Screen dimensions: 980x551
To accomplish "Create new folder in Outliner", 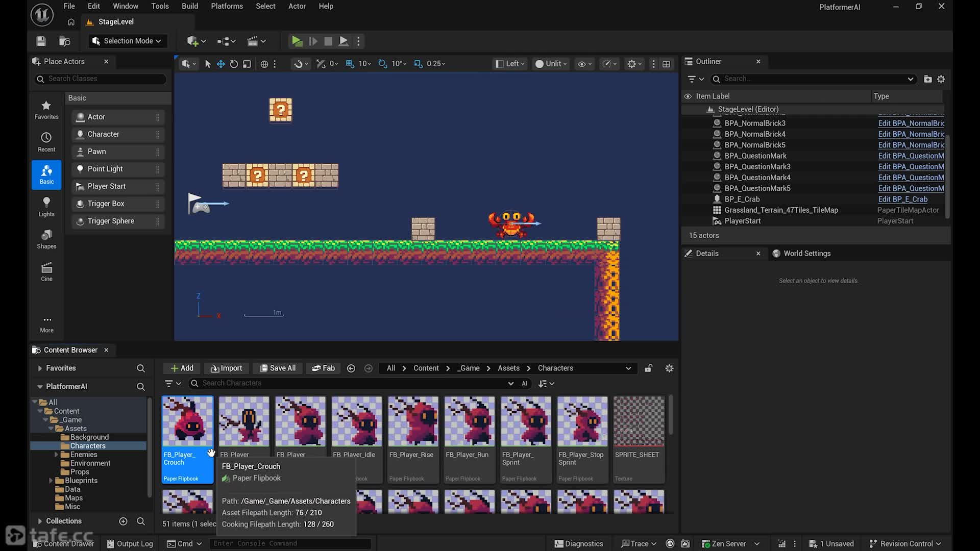I will (928, 79).
